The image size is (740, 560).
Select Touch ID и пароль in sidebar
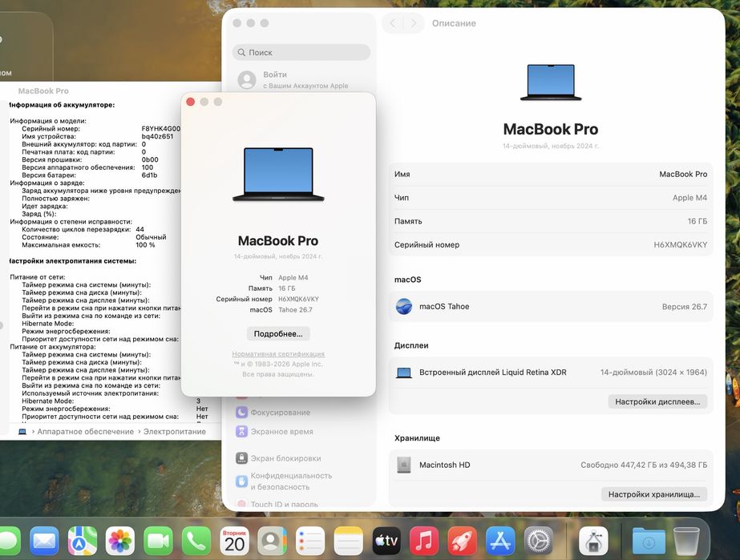284,504
